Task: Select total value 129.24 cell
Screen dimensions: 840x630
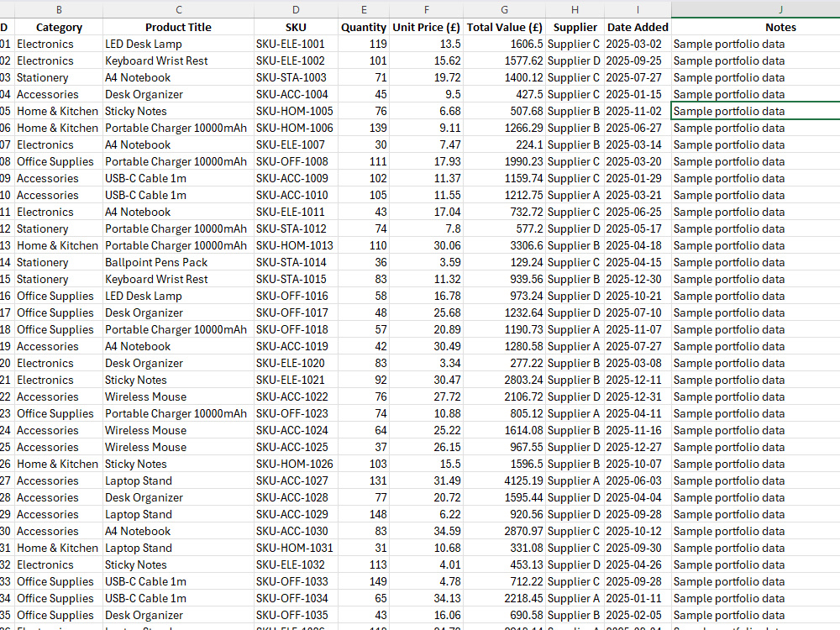Action: [x=504, y=262]
